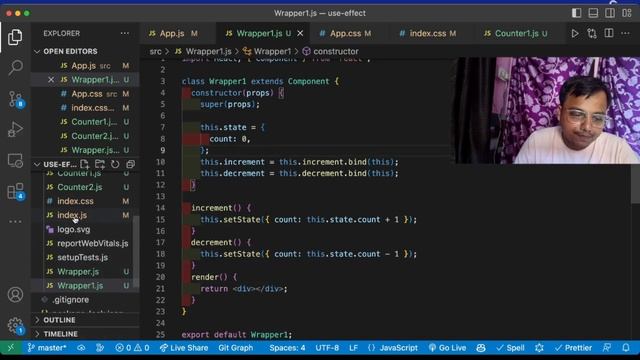Click LF end of line setting
The image size is (640, 360).
click(353, 348)
